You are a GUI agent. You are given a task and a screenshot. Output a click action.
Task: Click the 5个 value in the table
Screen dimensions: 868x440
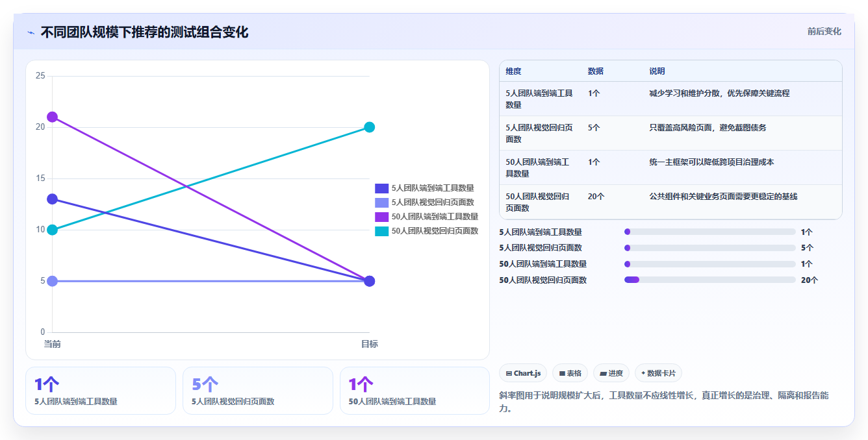[594, 128]
